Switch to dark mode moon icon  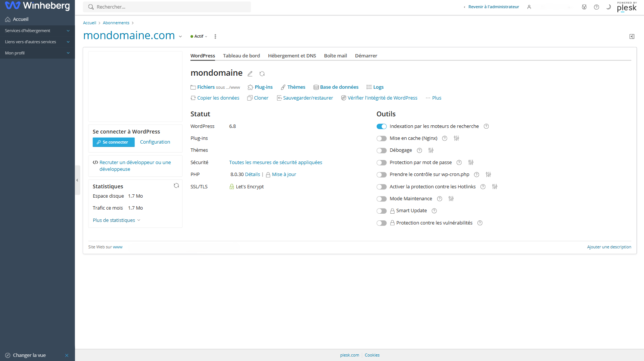click(609, 7)
